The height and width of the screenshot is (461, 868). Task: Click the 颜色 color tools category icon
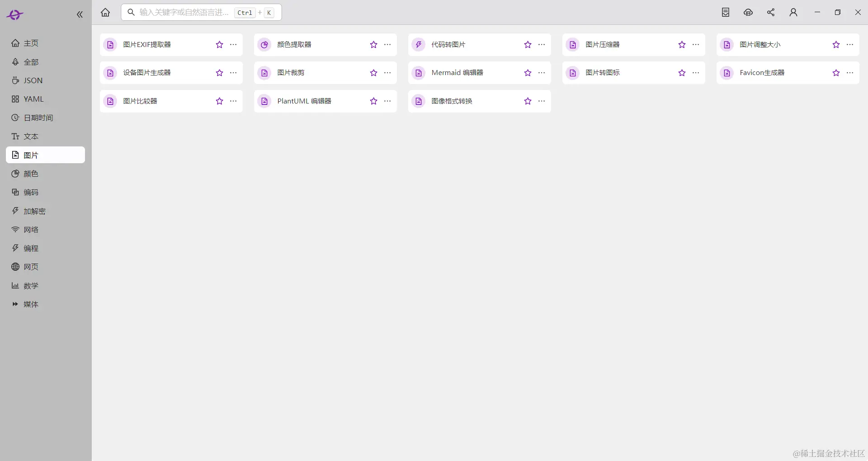pos(16,174)
